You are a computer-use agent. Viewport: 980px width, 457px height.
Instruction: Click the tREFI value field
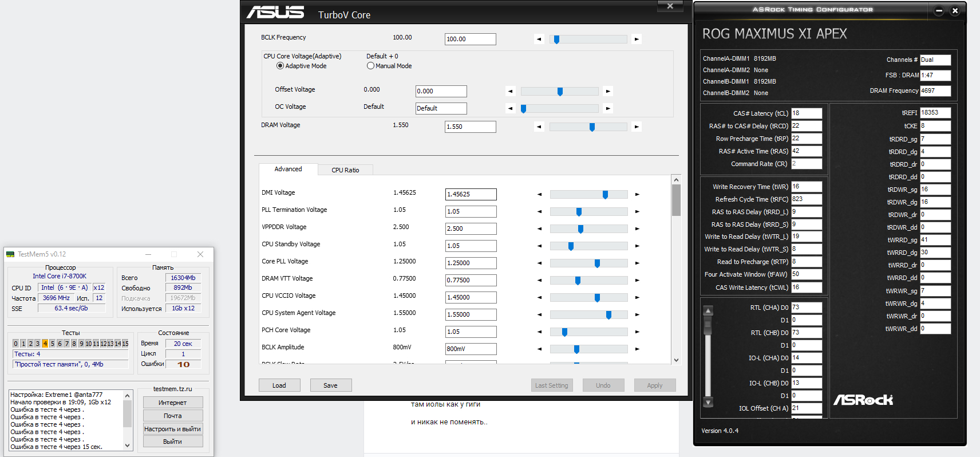coord(935,113)
